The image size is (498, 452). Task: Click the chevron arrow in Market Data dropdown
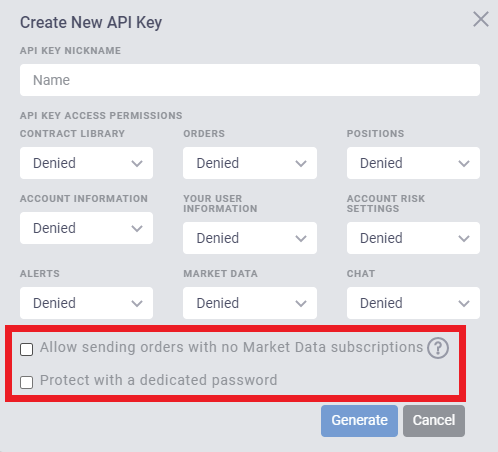301,303
